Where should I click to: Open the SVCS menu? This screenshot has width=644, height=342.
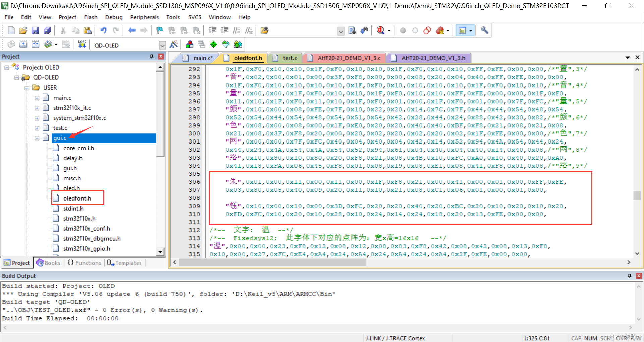coord(195,17)
